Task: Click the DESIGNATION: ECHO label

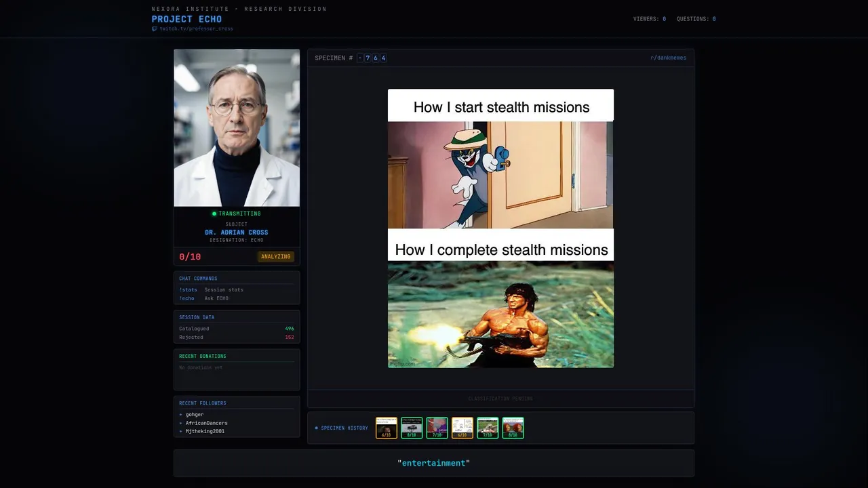Action: click(x=237, y=240)
